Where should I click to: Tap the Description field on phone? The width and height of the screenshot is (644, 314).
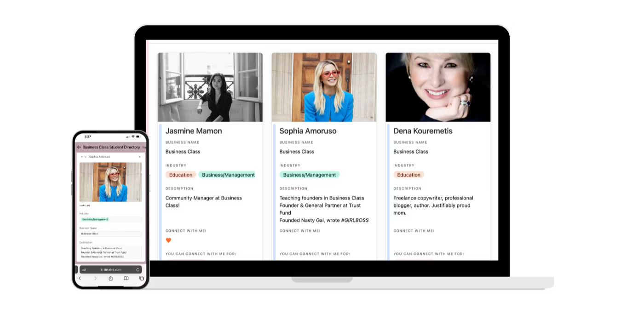pyautogui.click(x=110, y=252)
